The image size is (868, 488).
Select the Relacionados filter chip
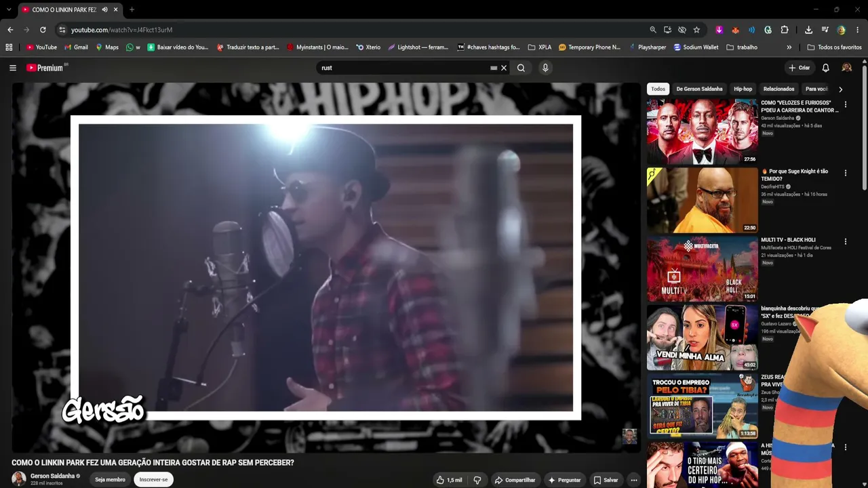pos(778,89)
